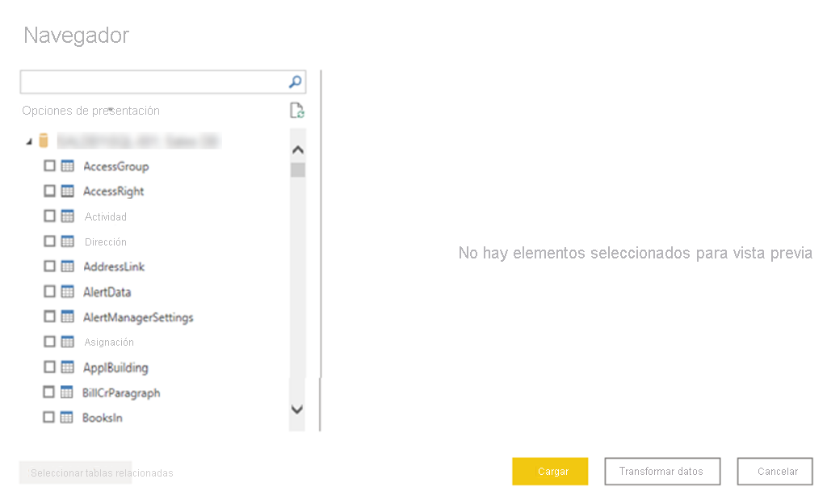
Task: Click the scroll up arrow in table list
Action: [297, 149]
